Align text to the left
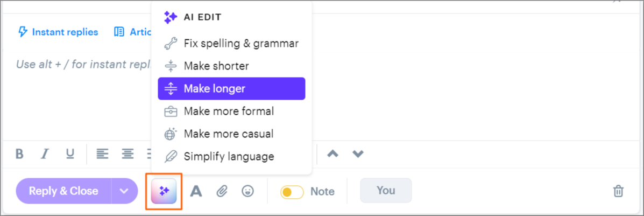Viewport: 644px width, 216px height. tap(102, 154)
